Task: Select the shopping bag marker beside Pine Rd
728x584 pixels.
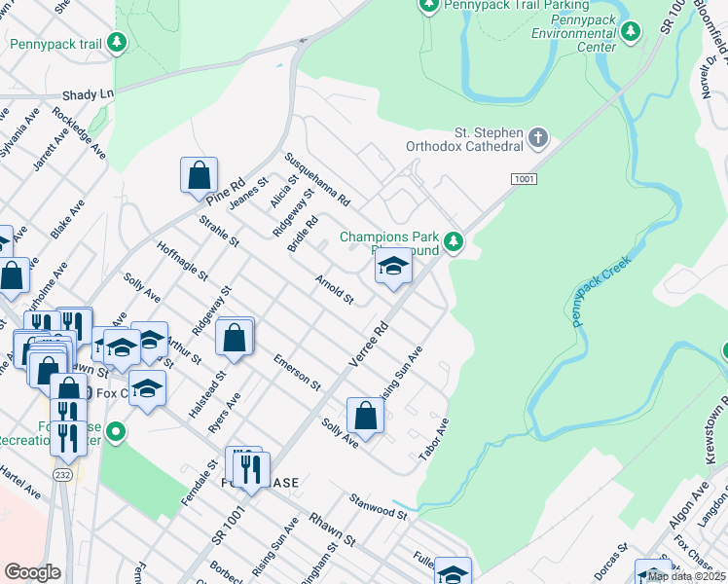Action: tap(200, 178)
